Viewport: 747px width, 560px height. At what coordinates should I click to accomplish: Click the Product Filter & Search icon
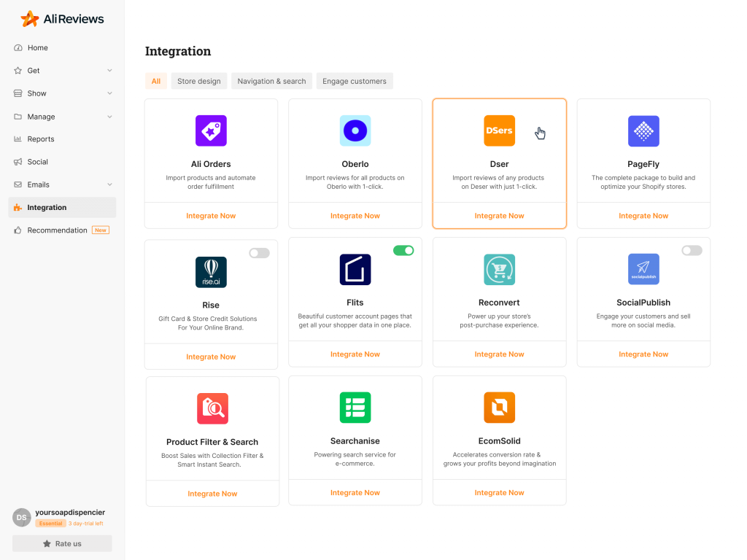coord(212,408)
